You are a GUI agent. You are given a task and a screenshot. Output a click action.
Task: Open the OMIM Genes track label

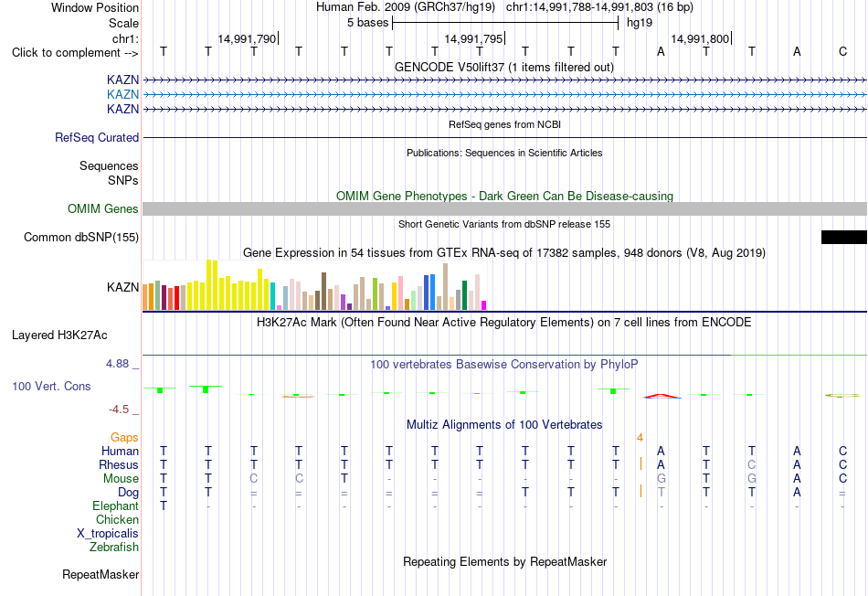click(x=103, y=208)
